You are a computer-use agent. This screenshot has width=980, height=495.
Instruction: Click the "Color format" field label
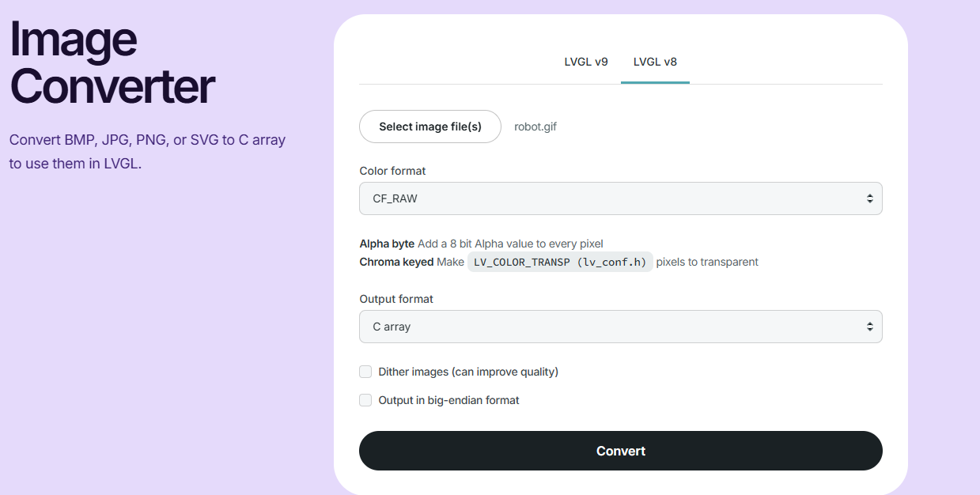coord(392,171)
